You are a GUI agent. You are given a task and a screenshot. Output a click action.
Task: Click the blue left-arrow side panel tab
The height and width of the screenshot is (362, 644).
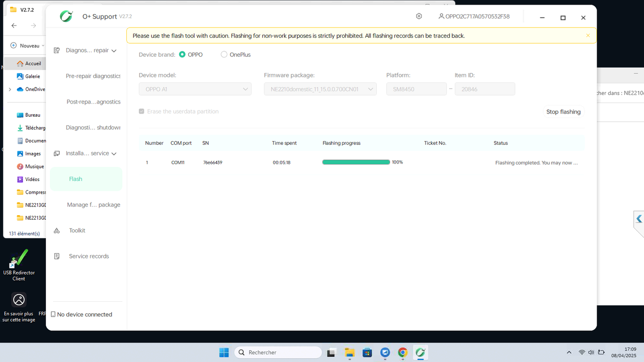(x=639, y=219)
